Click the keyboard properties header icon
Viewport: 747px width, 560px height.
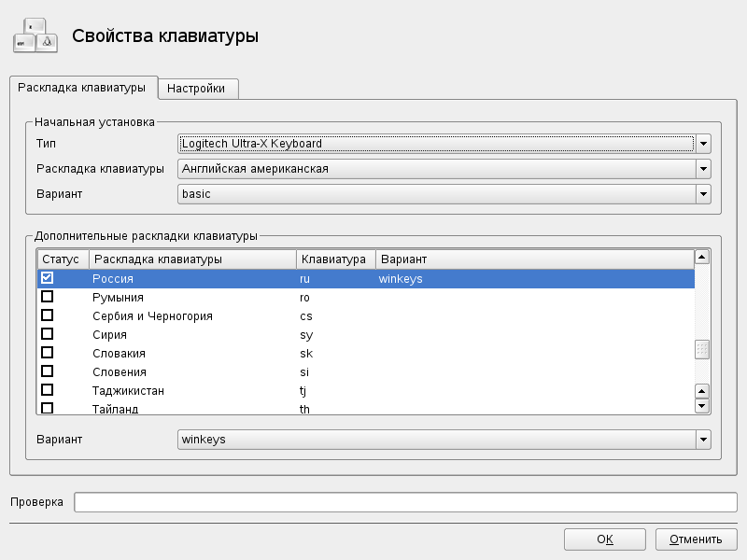35,36
